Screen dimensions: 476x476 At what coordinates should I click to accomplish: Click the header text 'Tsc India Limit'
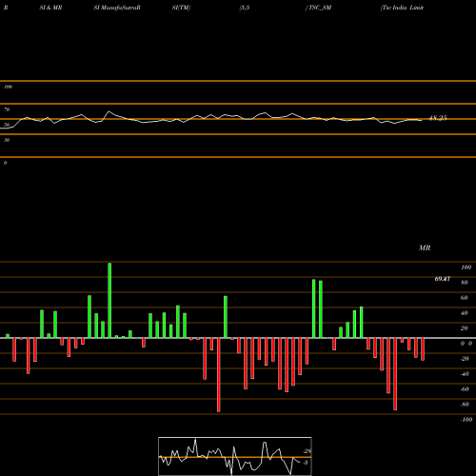point(403,8)
